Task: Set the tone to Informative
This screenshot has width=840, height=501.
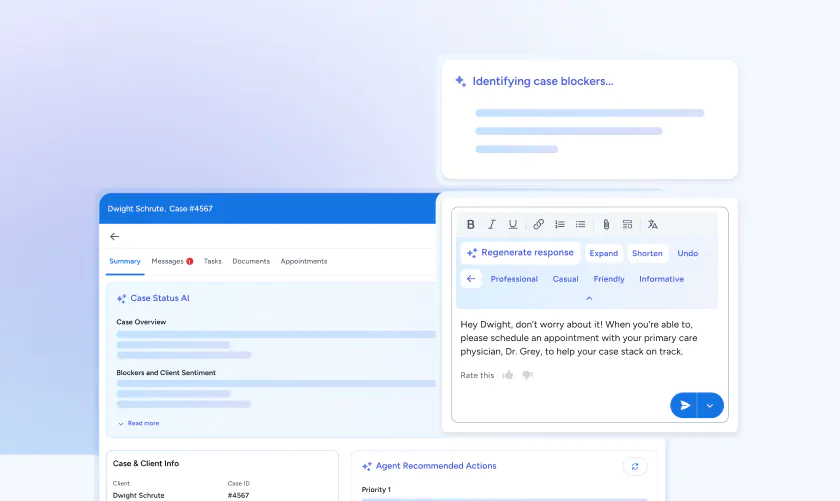Action: tap(661, 279)
